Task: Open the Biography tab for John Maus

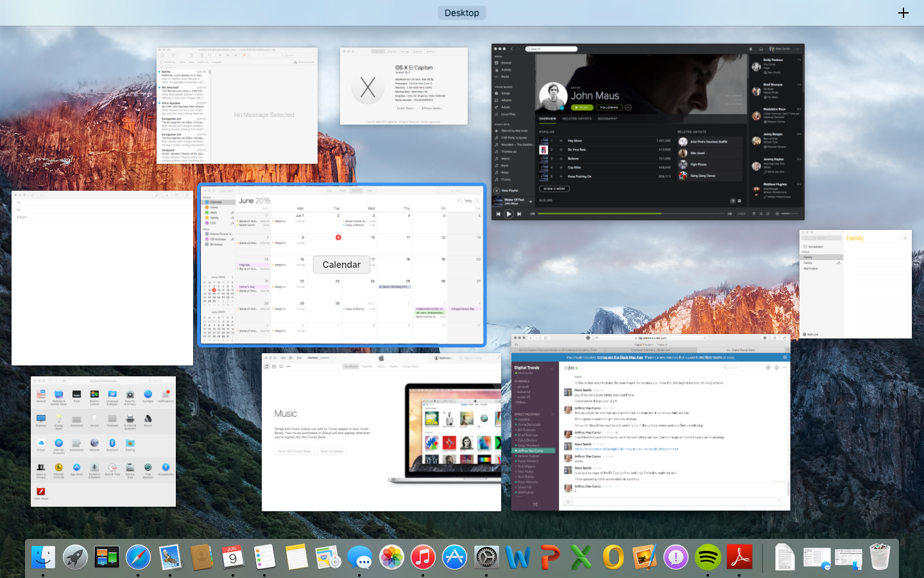Action: click(608, 119)
